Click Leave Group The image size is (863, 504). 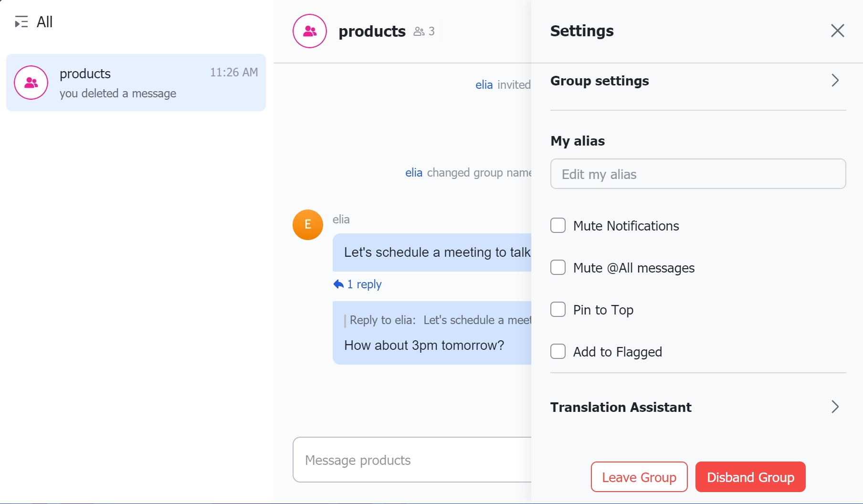click(639, 477)
